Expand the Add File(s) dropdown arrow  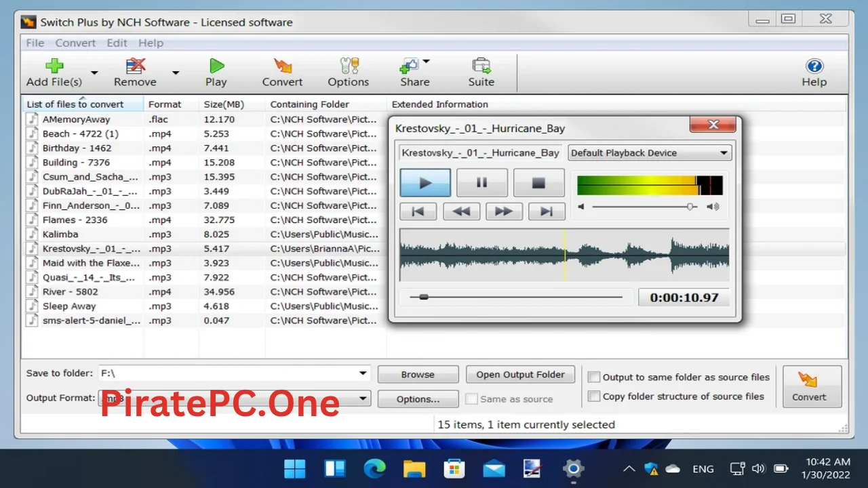point(94,73)
